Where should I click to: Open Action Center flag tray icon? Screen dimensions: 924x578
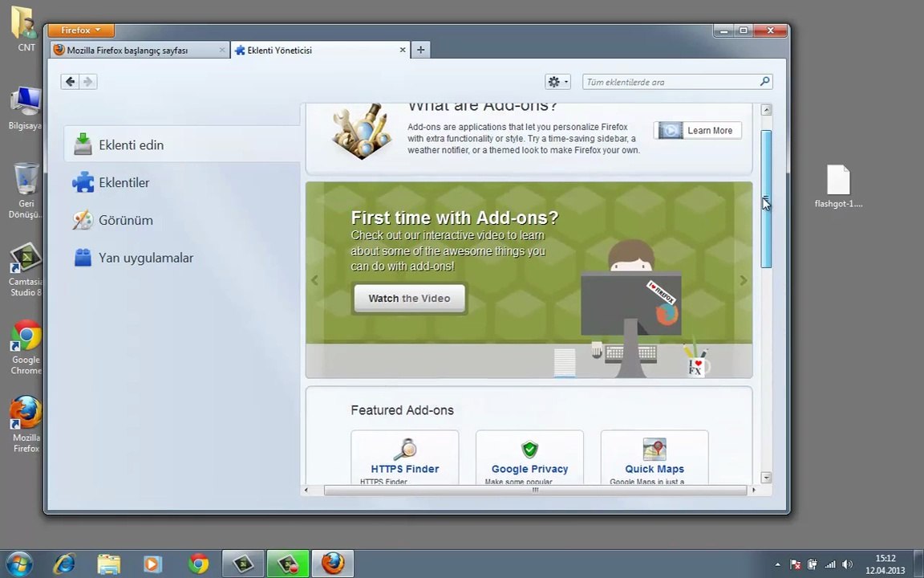pos(795,564)
